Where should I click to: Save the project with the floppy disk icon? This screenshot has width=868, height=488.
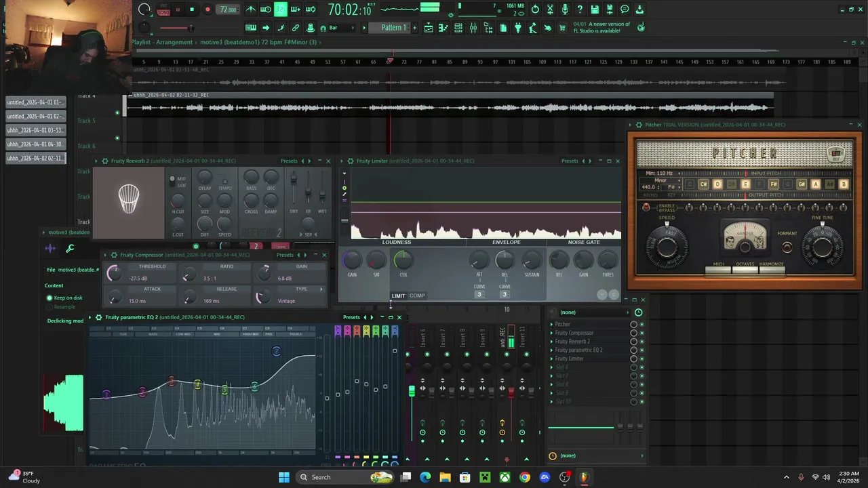[x=595, y=9]
